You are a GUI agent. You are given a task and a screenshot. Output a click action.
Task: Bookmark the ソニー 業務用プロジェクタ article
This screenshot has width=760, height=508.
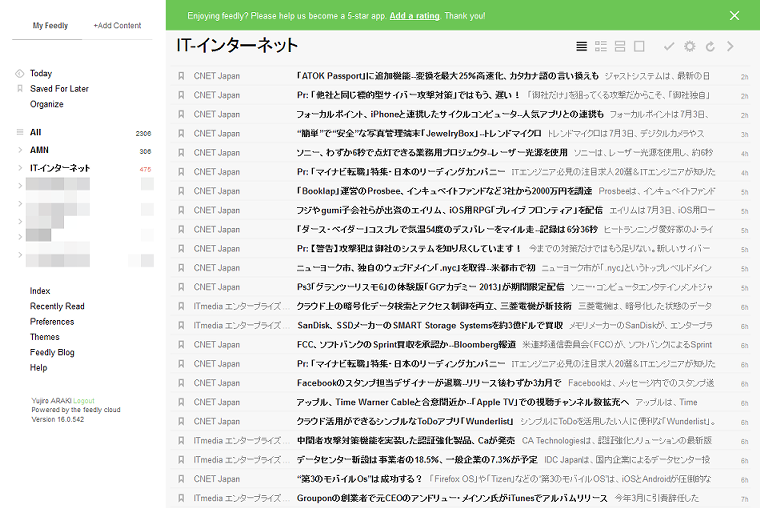point(181,153)
